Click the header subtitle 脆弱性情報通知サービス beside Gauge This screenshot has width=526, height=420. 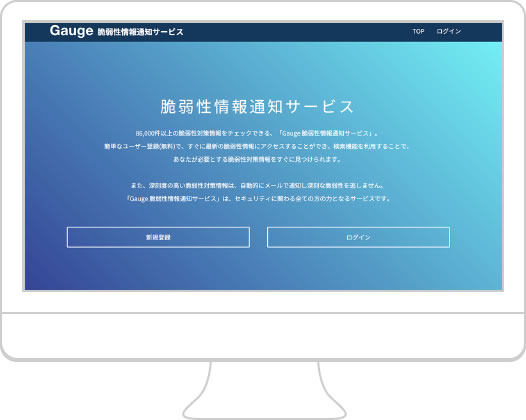coord(140,32)
